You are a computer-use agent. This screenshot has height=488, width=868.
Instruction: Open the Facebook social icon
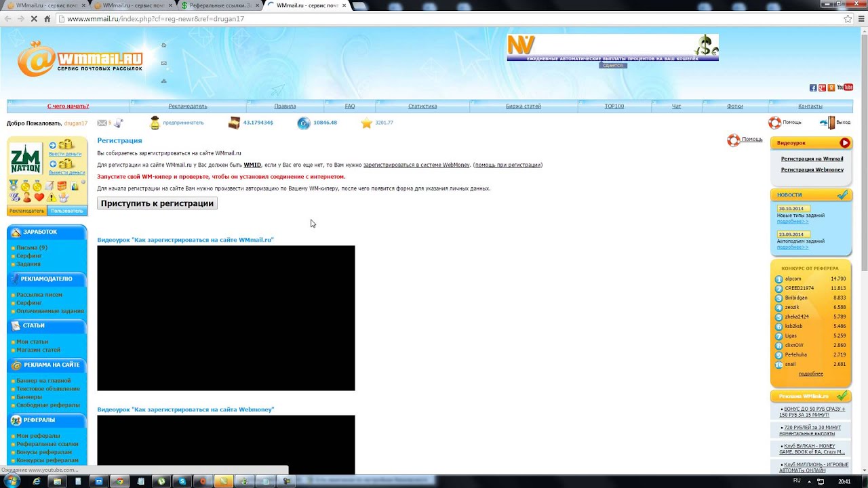point(813,87)
